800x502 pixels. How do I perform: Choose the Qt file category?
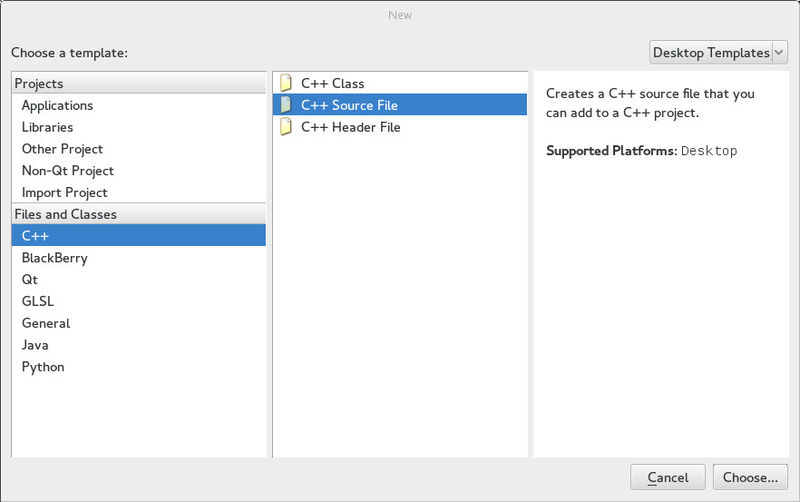point(30,280)
